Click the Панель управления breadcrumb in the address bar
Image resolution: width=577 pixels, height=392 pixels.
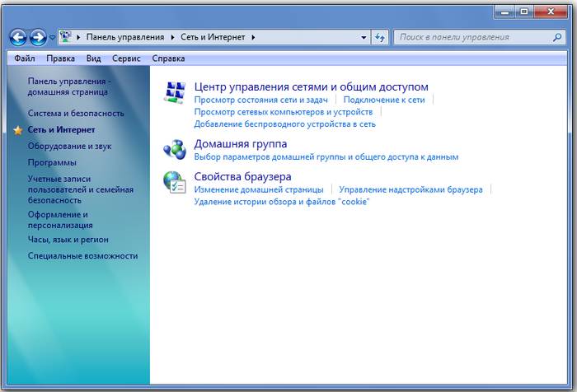point(125,37)
